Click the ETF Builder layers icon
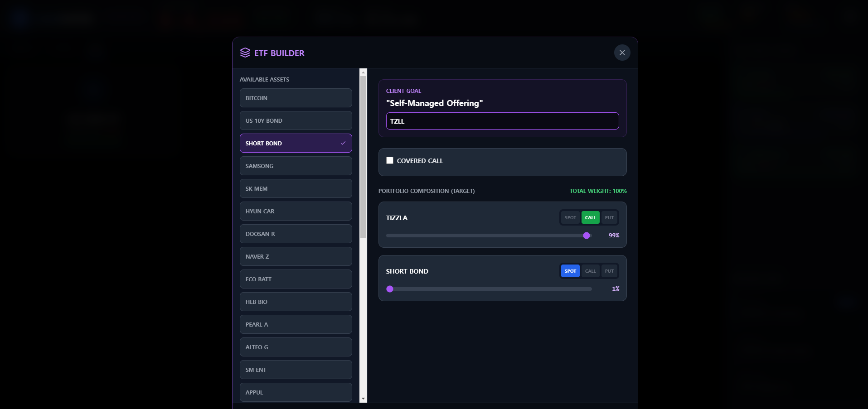This screenshot has width=868, height=409. coord(245,53)
